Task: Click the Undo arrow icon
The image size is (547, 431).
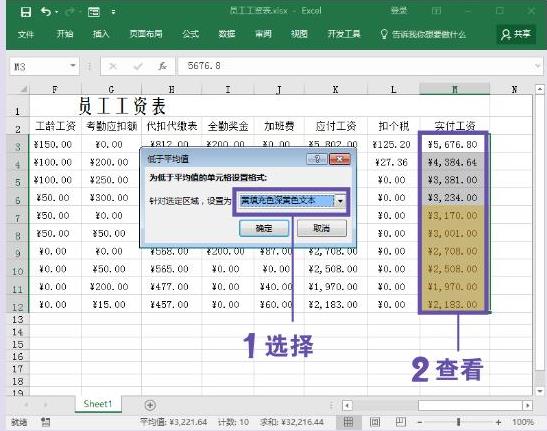Action: [x=46, y=12]
